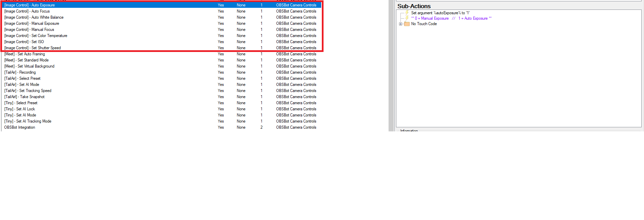The width and height of the screenshot is (644, 220).
Task: Choose the [Image Control] - Auto White Balance action
Action: tap(34, 18)
